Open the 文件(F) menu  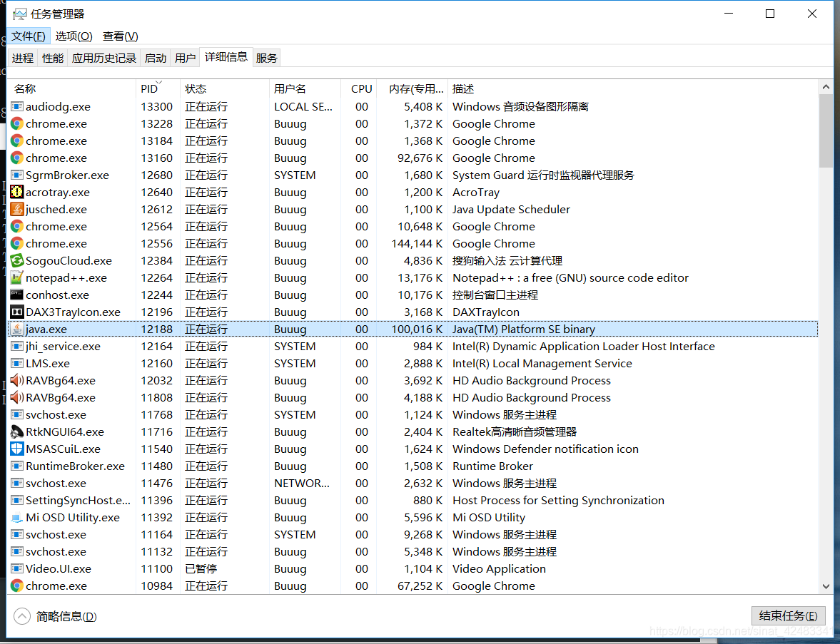pos(29,36)
